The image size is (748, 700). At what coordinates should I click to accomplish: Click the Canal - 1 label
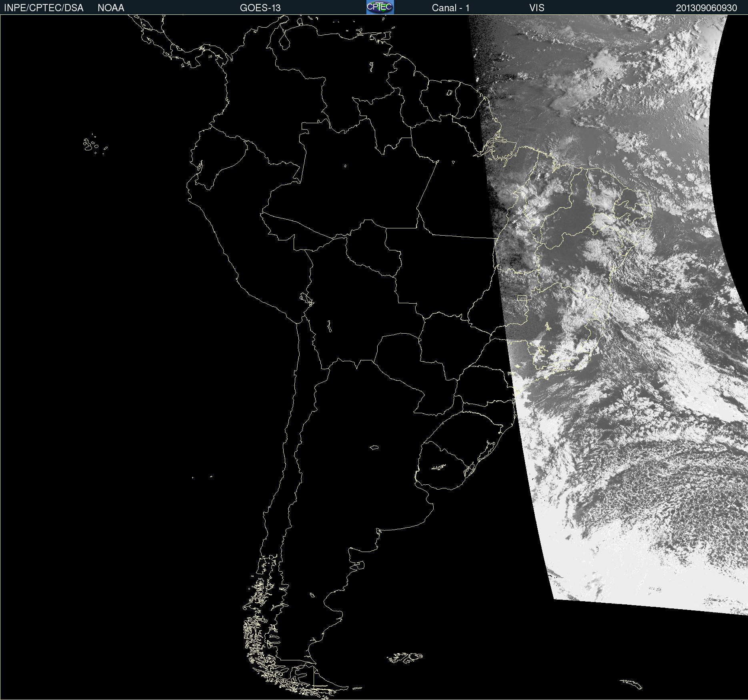(450, 8)
